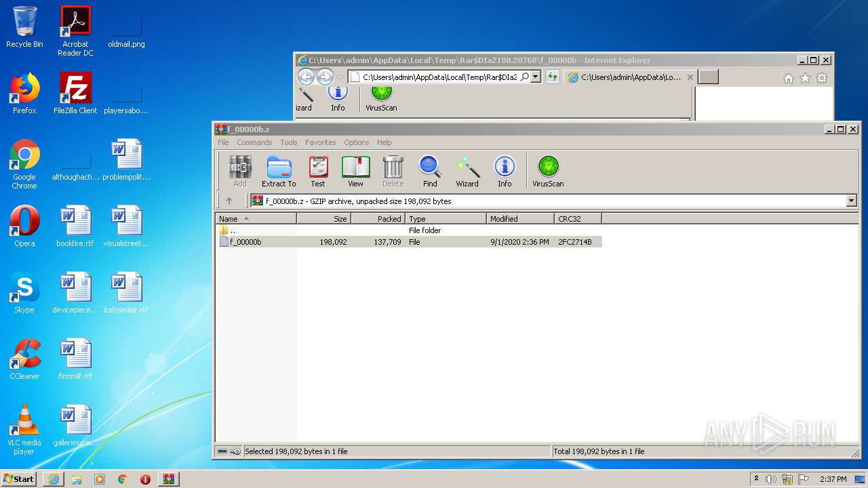
Task: Click the 2:37 PM system clock
Action: pyautogui.click(x=833, y=479)
